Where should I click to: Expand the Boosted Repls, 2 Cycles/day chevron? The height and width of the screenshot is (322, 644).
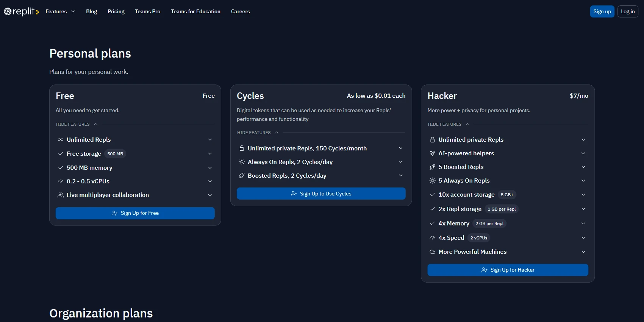click(x=401, y=175)
